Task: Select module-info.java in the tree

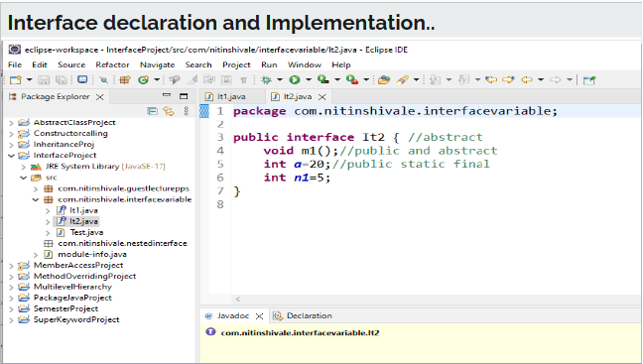Action: click(92, 254)
